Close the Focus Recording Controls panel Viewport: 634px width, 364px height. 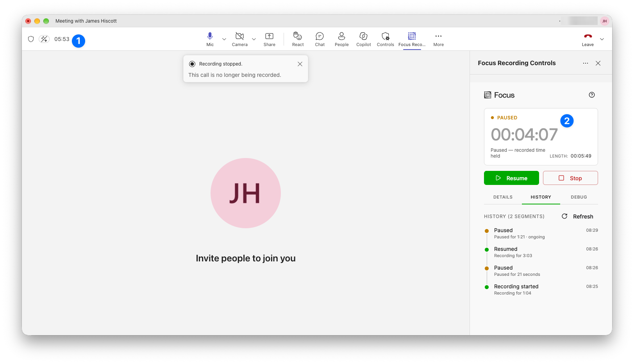598,63
